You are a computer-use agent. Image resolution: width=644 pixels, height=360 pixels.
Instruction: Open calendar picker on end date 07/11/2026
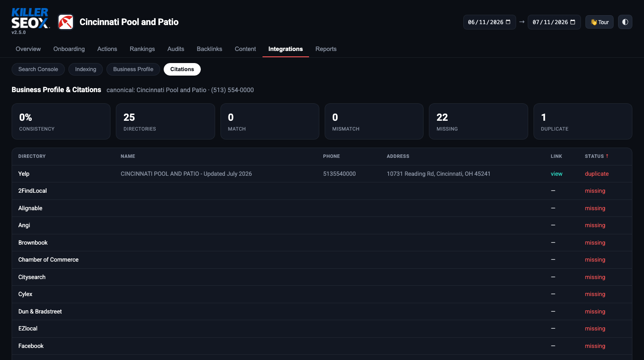coord(573,22)
